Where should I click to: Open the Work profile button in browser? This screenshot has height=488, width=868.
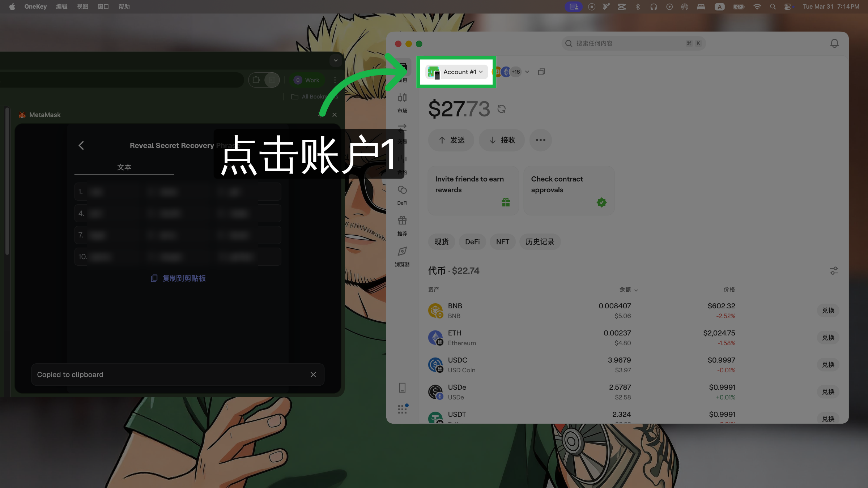point(307,80)
